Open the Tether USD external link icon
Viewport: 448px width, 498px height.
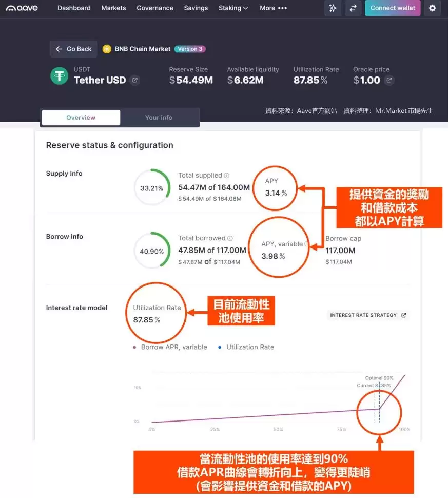pyautogui.click(x=135, y=80)
